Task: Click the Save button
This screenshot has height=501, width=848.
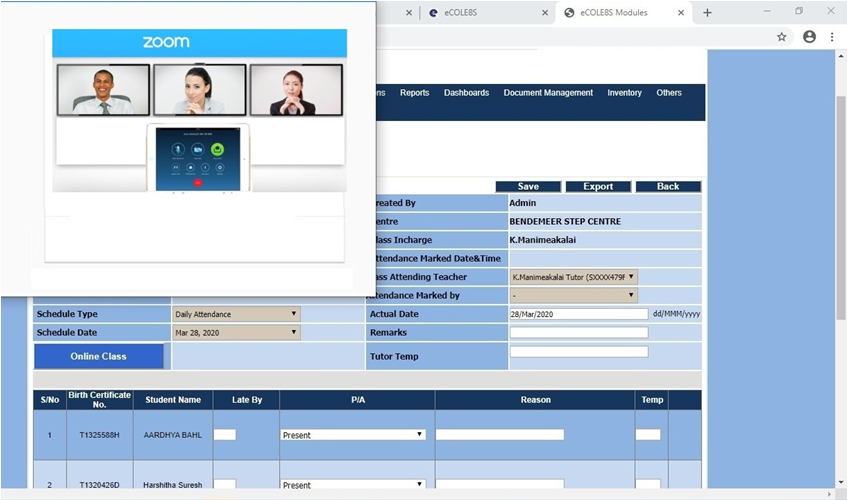Action: click(528, 186)
